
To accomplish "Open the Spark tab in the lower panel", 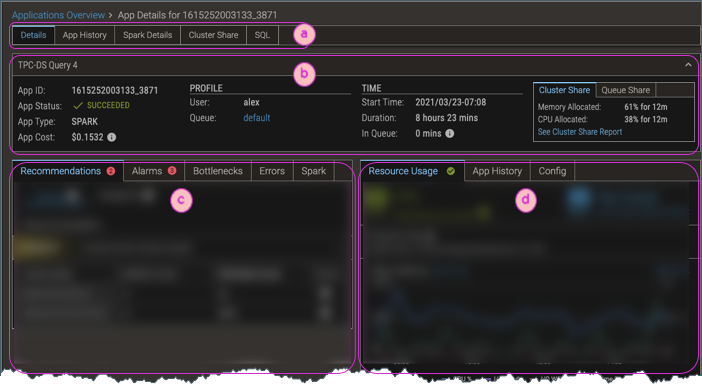I will 313,171.
